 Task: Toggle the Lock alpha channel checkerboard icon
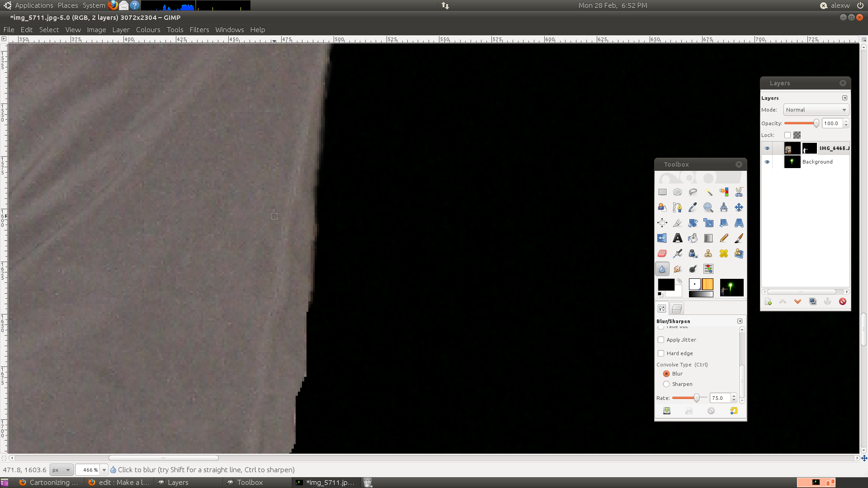point(797,135)
